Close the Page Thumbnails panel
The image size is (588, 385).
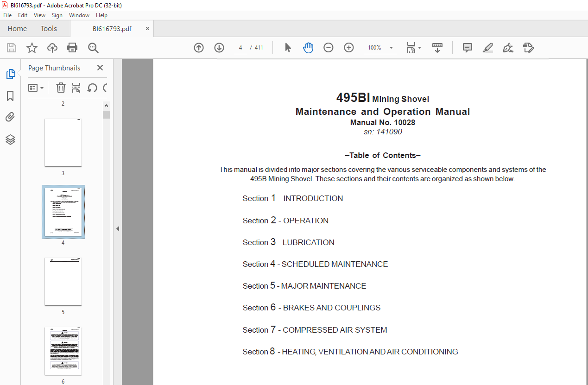[x=100, y=68]
